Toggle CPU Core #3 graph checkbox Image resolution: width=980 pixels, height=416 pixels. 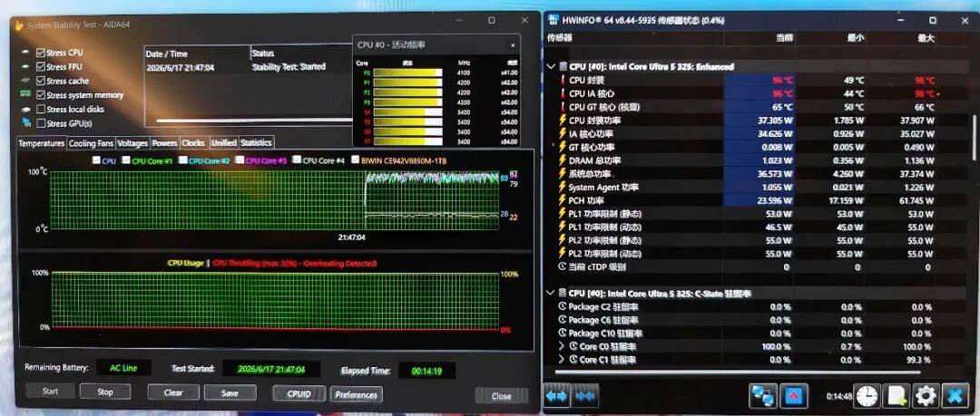(x=240, y=160)
